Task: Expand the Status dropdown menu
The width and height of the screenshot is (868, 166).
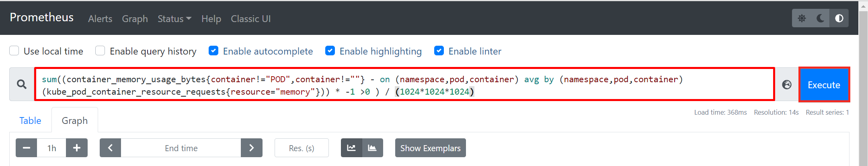Action: point(174,19)
